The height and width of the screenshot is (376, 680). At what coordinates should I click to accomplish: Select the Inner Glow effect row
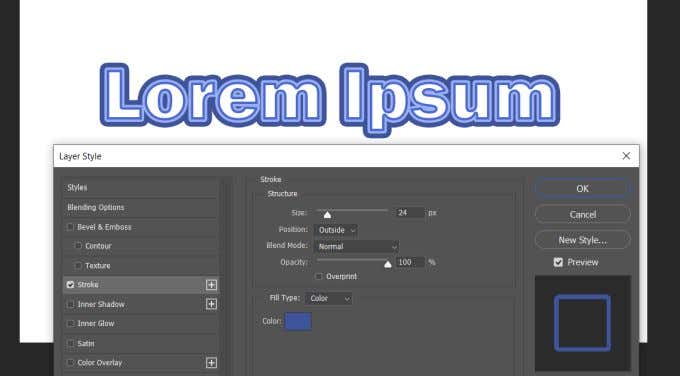(x=141, y=323)
